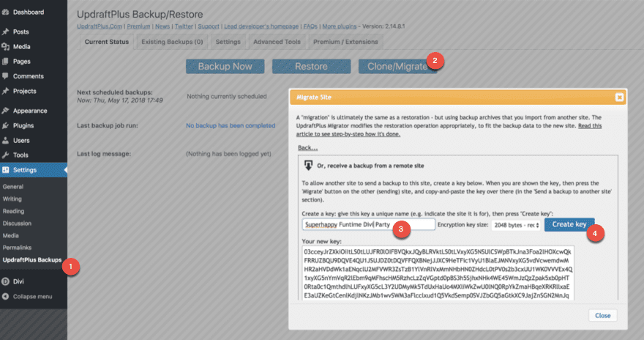Click the Collapse menu arrow icon
Viewport: 644px width, 340px height.
click(5, 297)
